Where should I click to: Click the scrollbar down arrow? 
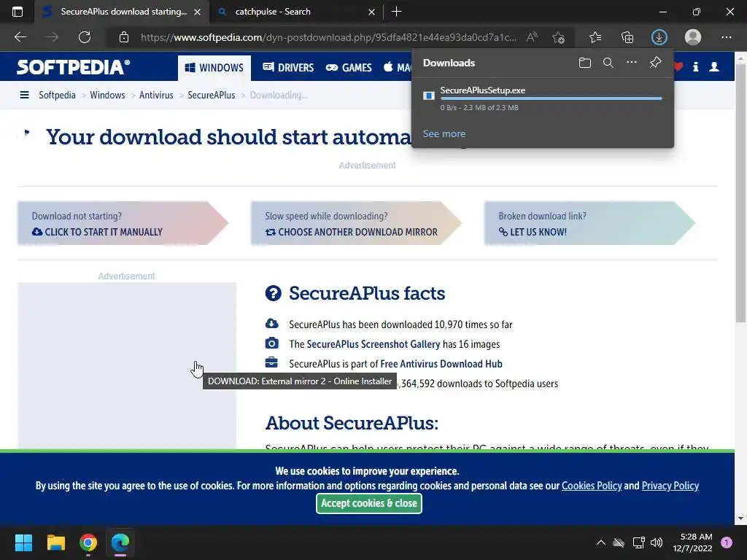click(x=740, y=518)
